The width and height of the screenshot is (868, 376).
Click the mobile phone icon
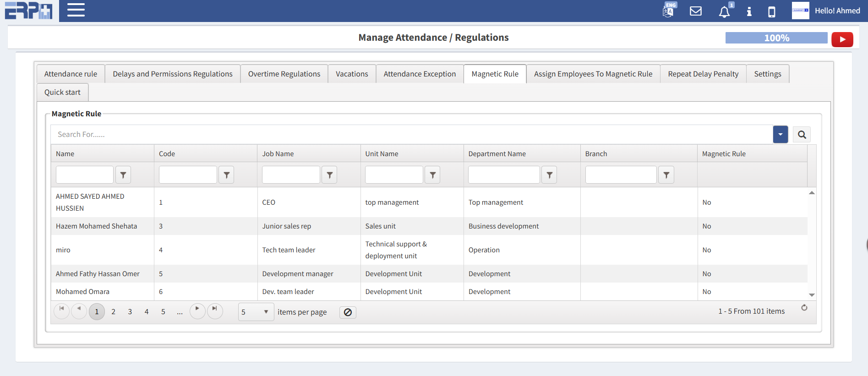[x=771, y=11]
